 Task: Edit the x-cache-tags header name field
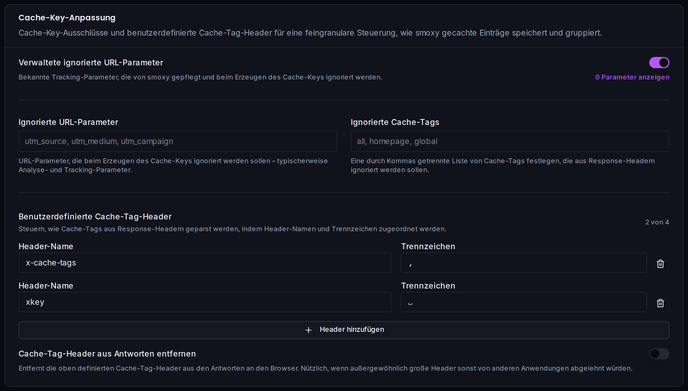click(205, 263)
